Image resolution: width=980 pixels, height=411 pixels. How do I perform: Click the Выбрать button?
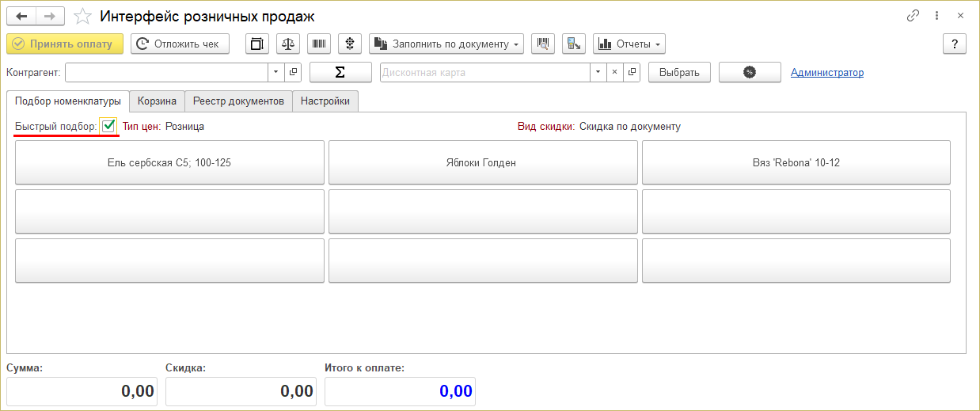pos(679,72)
